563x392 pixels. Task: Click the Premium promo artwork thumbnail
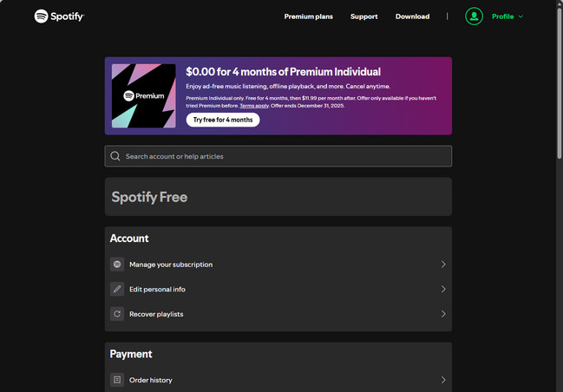(144, 96)
